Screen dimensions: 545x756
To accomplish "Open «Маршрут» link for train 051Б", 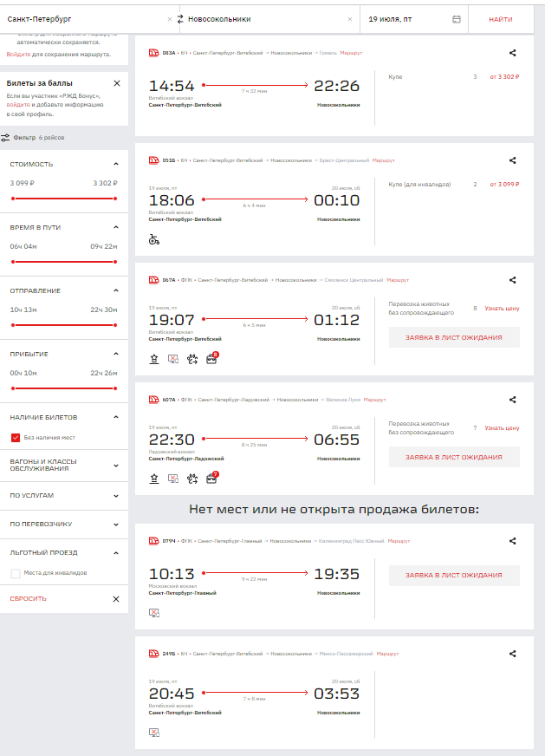I will (x=384, y=160).
